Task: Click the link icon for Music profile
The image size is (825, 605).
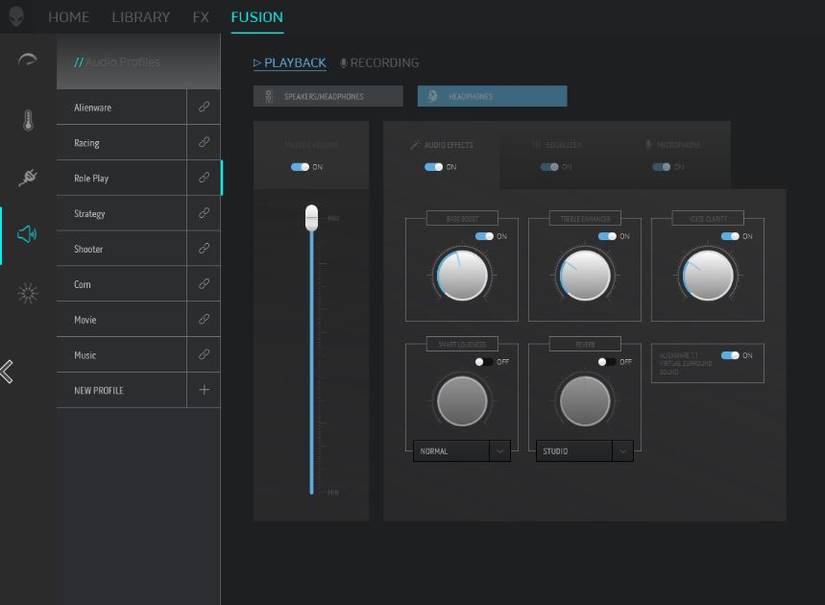Action: [204, 355]
